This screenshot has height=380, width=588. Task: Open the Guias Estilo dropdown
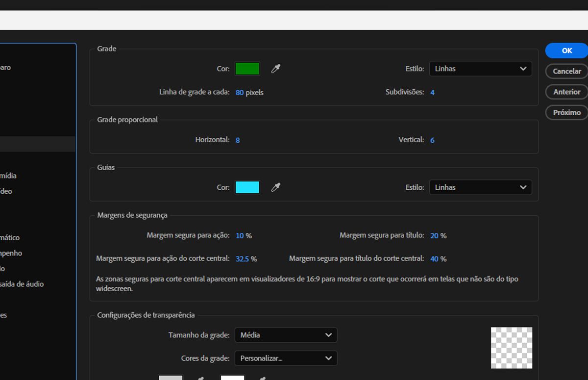[481, 187]
